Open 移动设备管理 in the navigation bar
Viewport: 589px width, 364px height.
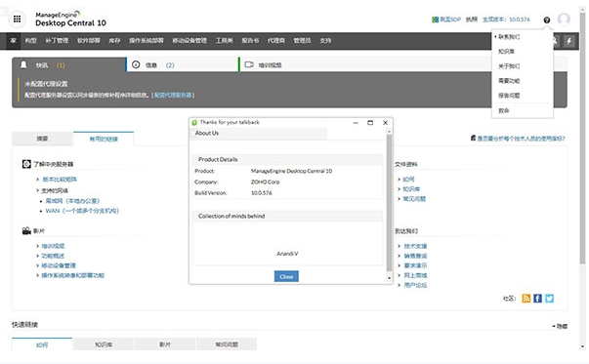189,41
